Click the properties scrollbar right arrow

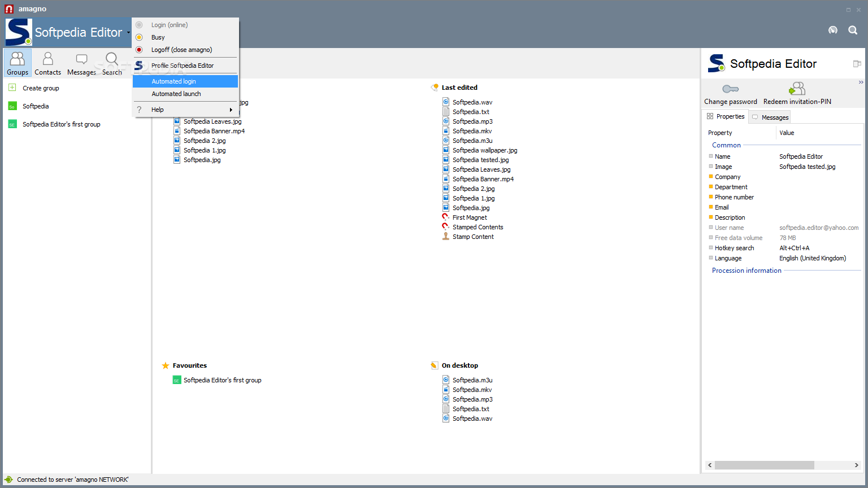click(x=856, y=465)
